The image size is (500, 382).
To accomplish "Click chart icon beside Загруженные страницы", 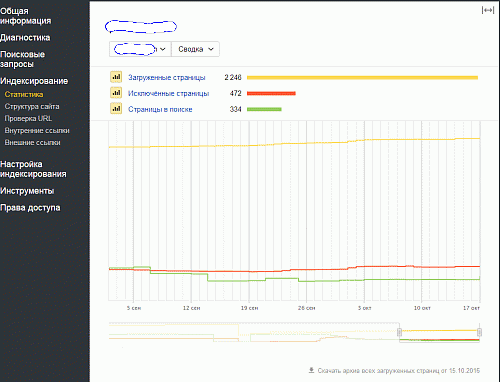I will click(x=116, y=77).
